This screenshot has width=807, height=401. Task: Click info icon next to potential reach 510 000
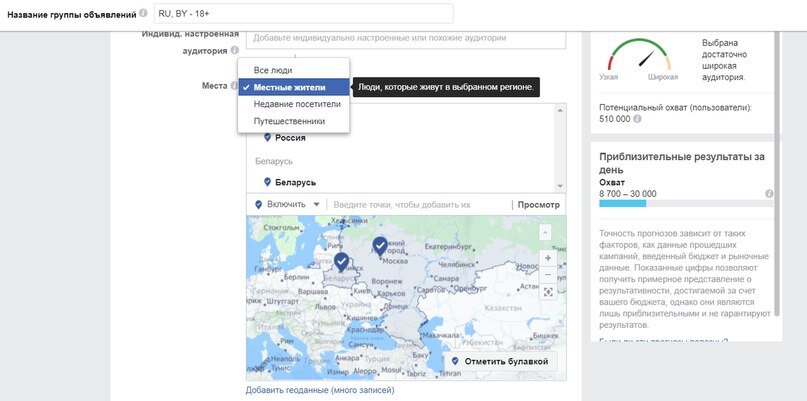637,118
